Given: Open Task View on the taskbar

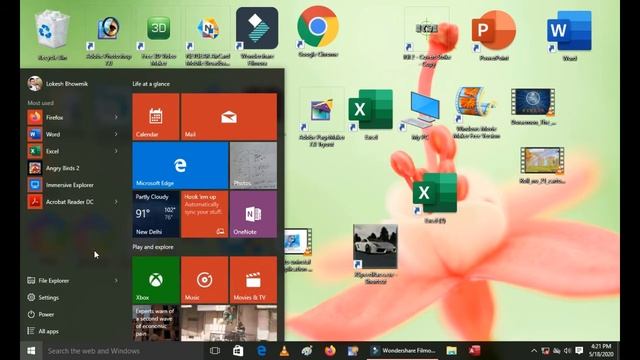Looking at the screenshot, I should (215, 351).
